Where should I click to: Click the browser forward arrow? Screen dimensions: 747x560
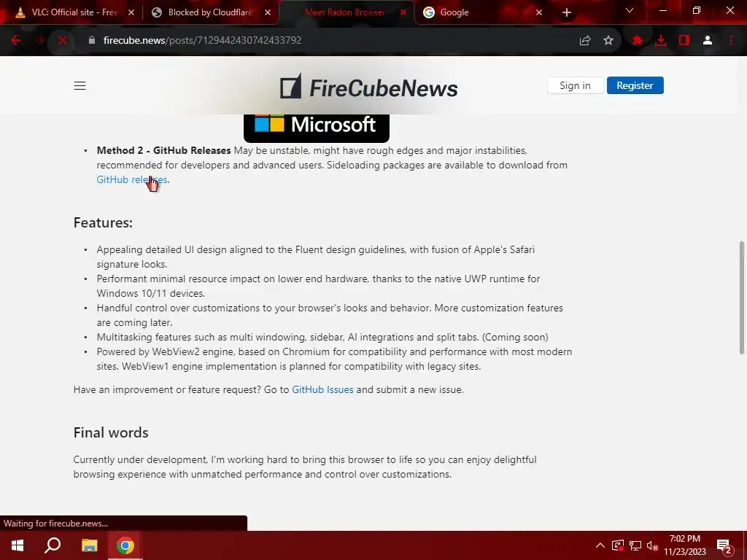point(39,41)
